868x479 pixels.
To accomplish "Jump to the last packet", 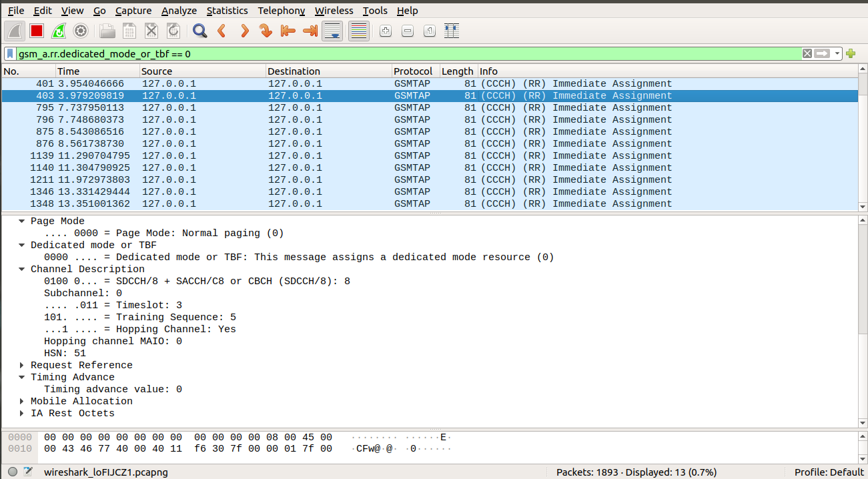I will [x=310, y=31].
